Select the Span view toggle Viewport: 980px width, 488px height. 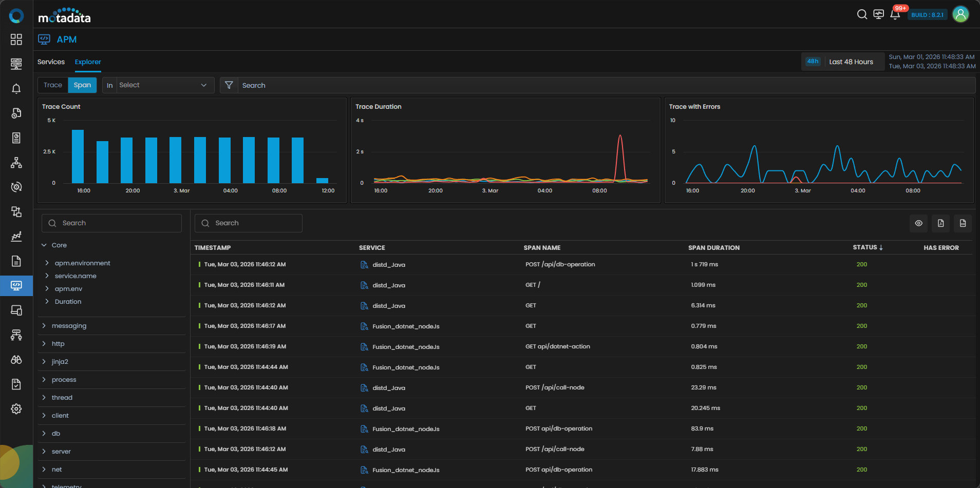pyautogui.click(x=82, y=85)
